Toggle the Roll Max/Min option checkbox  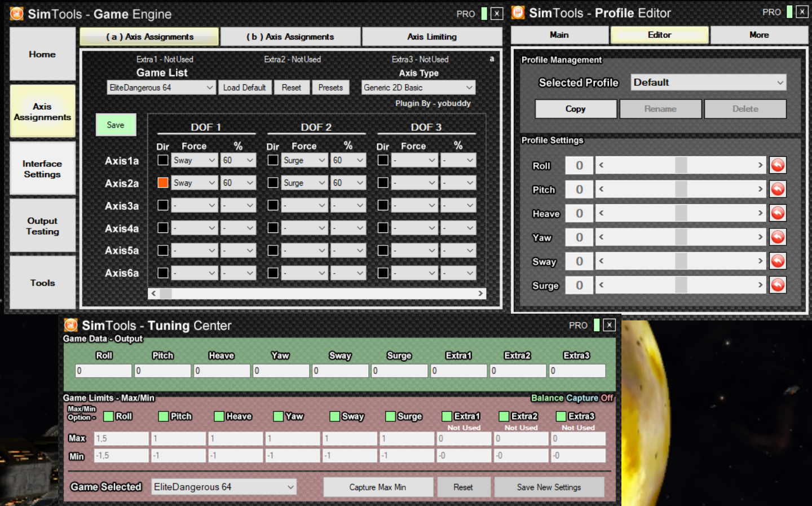point(108,416)
